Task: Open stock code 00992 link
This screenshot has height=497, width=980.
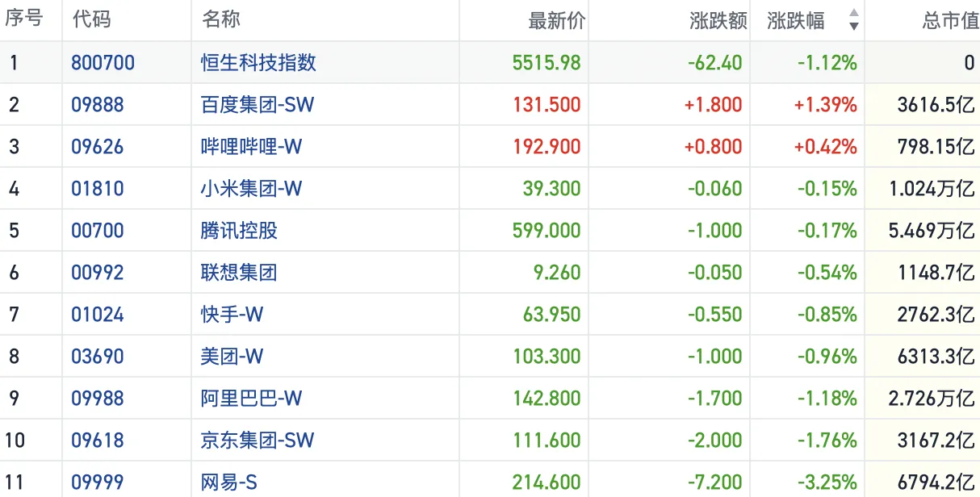Action: [x=98, y=272]
